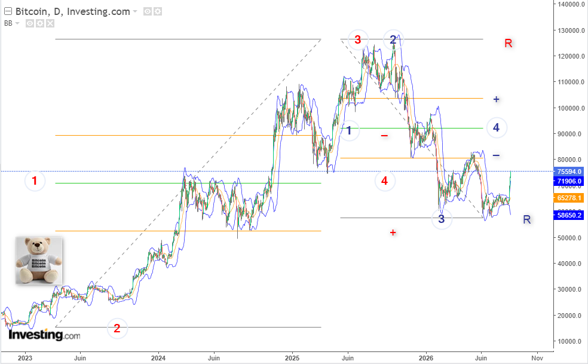Click the 120000.0 price axis value

571,56
